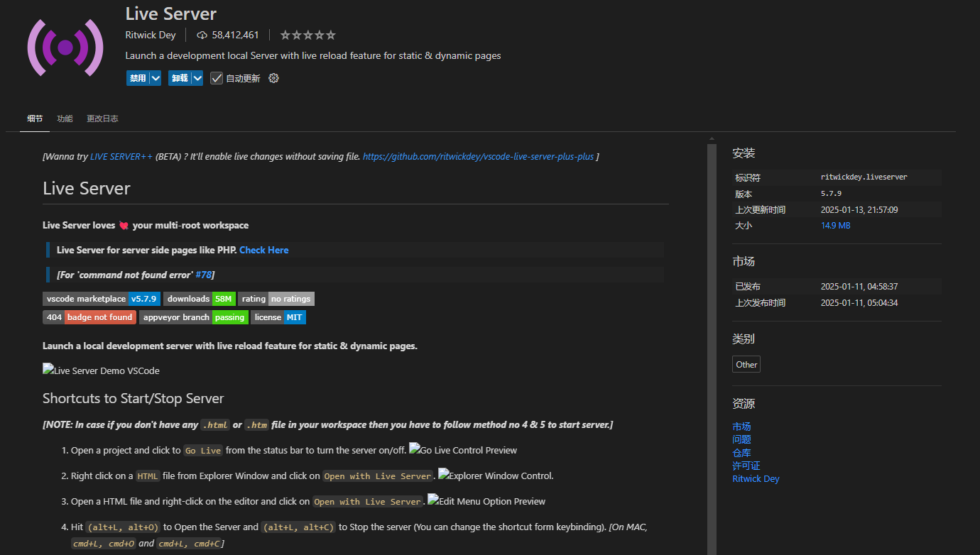The image size is (980, 555).
Task: Open the 市场 resource link
Action: [741, 427]
